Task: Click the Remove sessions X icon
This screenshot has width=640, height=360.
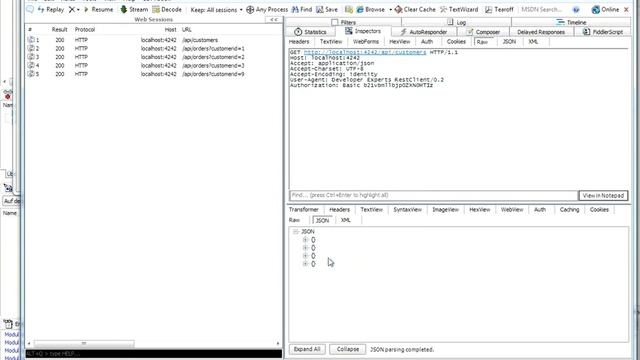Action: (x=72, y=9)
